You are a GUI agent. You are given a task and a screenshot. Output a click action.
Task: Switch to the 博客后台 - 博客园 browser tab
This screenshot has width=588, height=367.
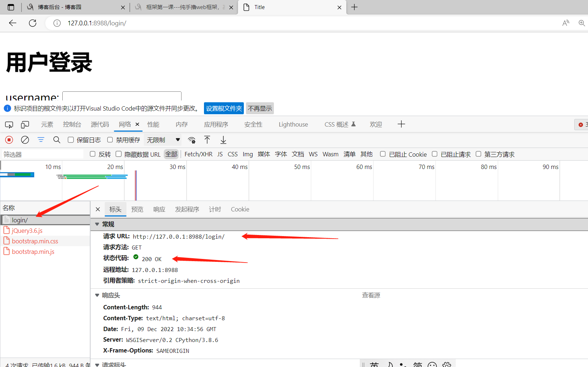click(76, 7)
